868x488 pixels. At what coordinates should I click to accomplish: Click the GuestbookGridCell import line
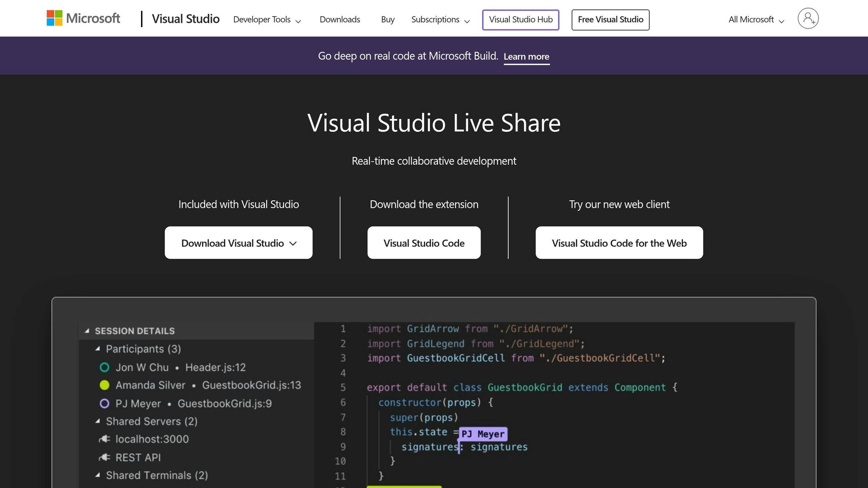point(516,358)
